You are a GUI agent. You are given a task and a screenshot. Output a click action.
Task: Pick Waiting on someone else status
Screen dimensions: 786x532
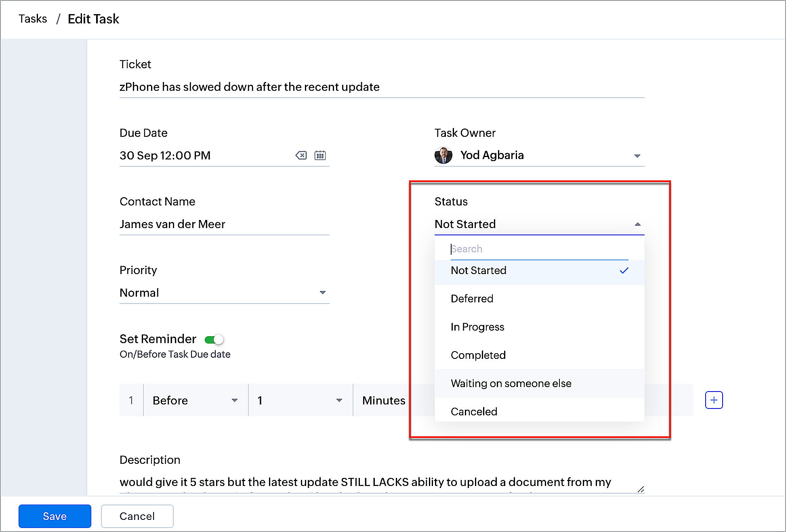511,383
